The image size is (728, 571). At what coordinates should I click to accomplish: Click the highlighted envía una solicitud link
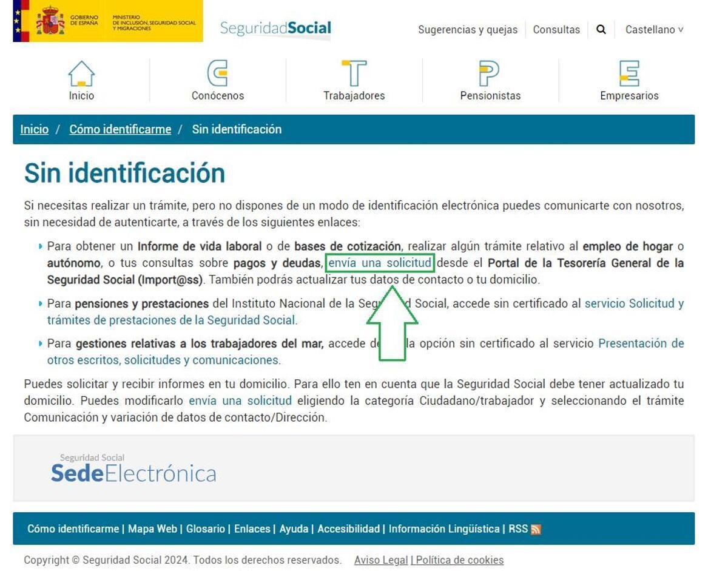[380, 263]
